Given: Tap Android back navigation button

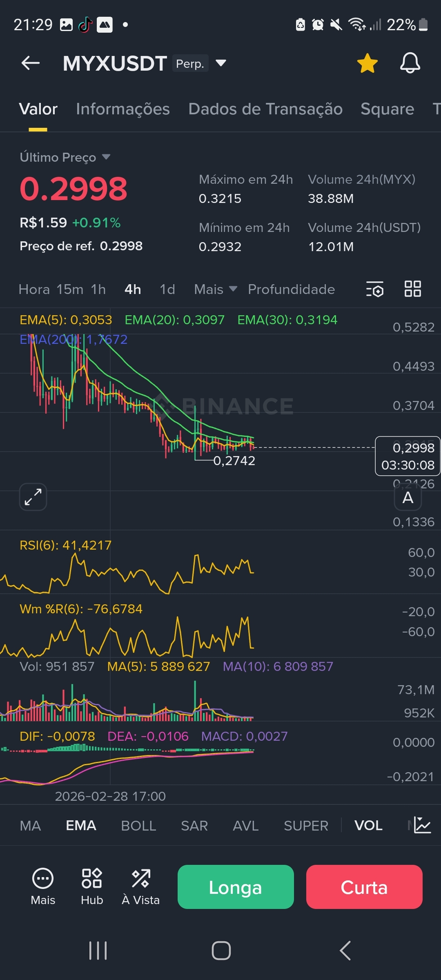Looking at the screenshot, I should pos(345,951).
